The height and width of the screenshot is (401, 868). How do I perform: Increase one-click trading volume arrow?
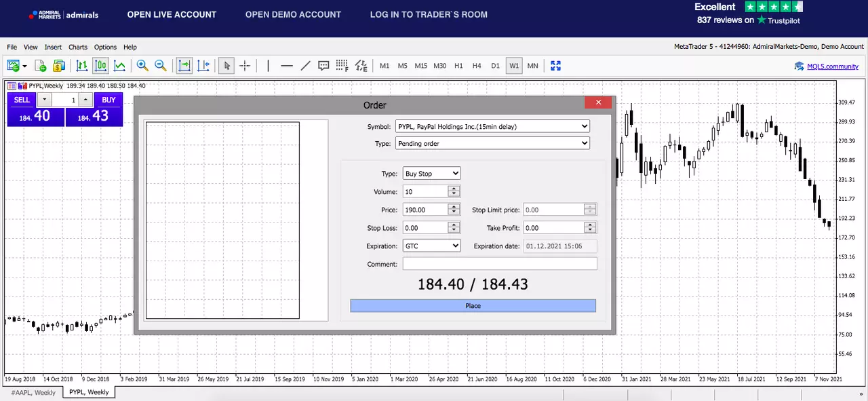[85, 100]
